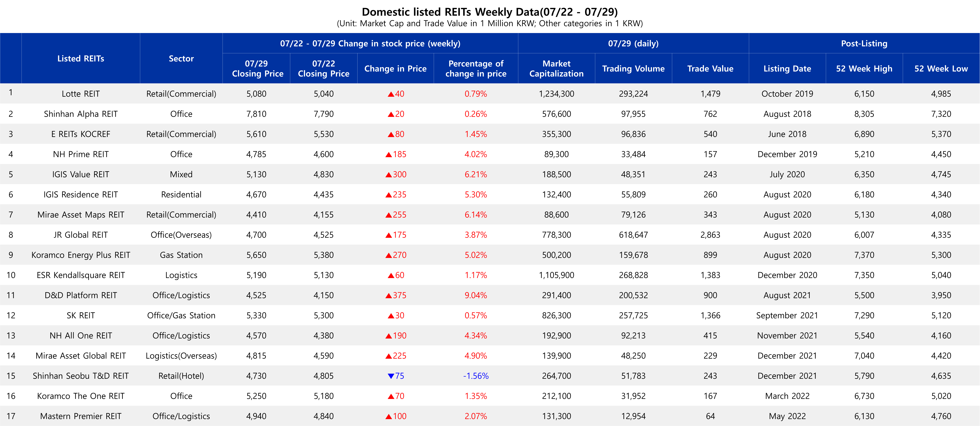Click the 'Listed REITs' column header
The width and height of the screenshot is (980, 426).
click(x=81, y=58)
